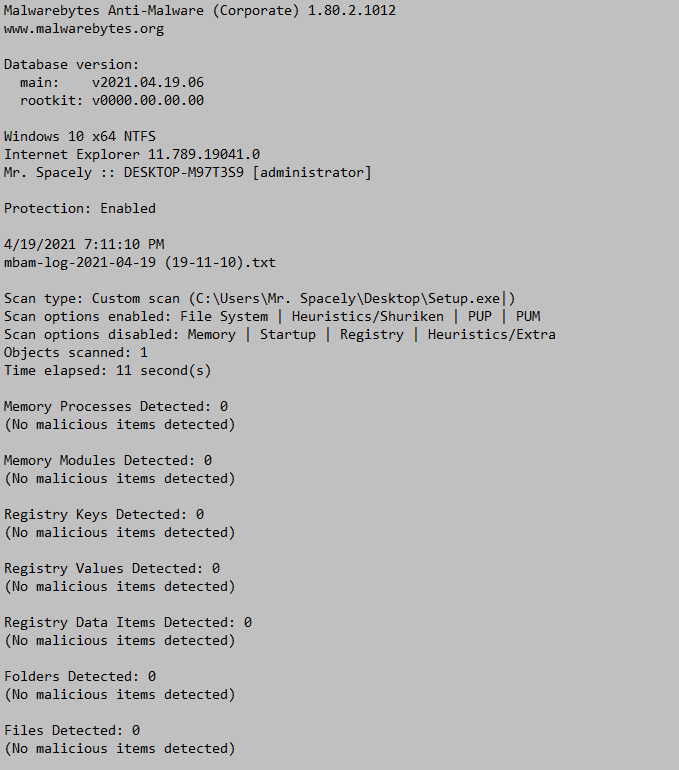Click the rootkit version v0000.00.00.00
Viewport: 679px width, 770px height.
point(148,100)
